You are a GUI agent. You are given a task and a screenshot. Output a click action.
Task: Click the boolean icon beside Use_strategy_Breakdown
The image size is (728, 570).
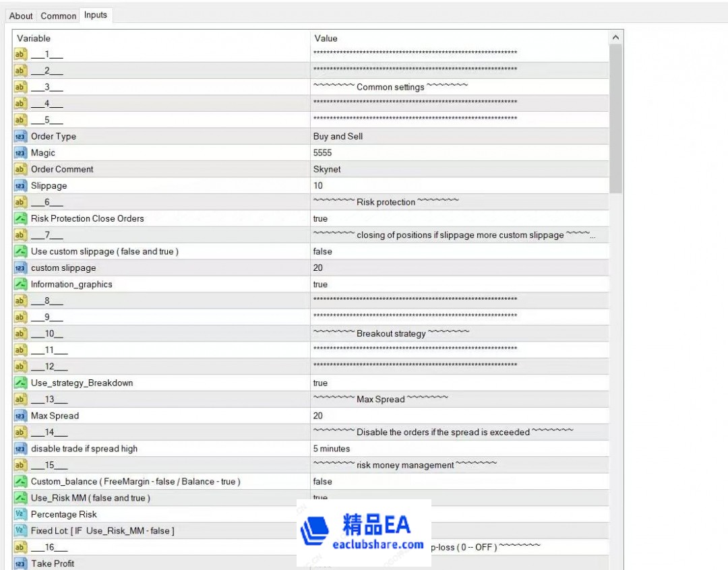pyautogui.click(x=20, y=383)
